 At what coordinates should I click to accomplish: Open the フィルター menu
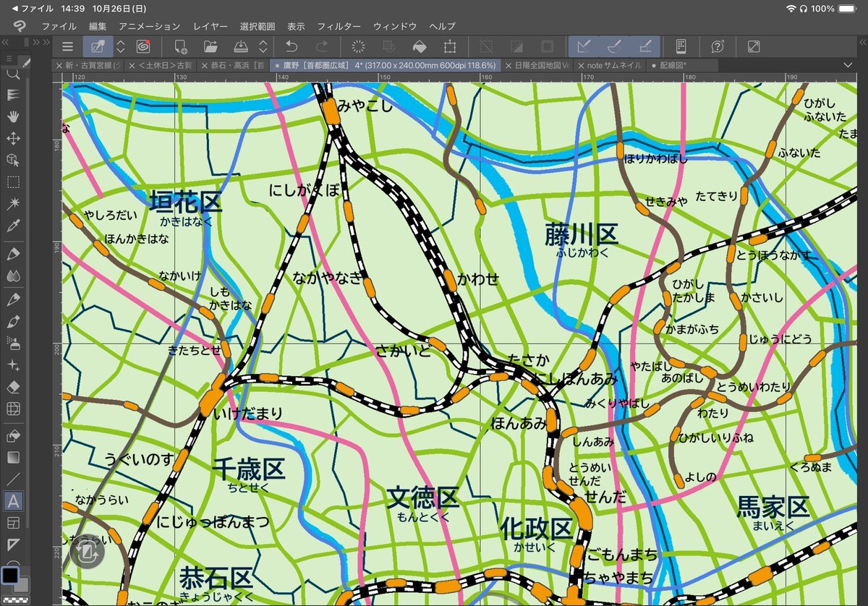pyautogui.click(x=339, y=26)
